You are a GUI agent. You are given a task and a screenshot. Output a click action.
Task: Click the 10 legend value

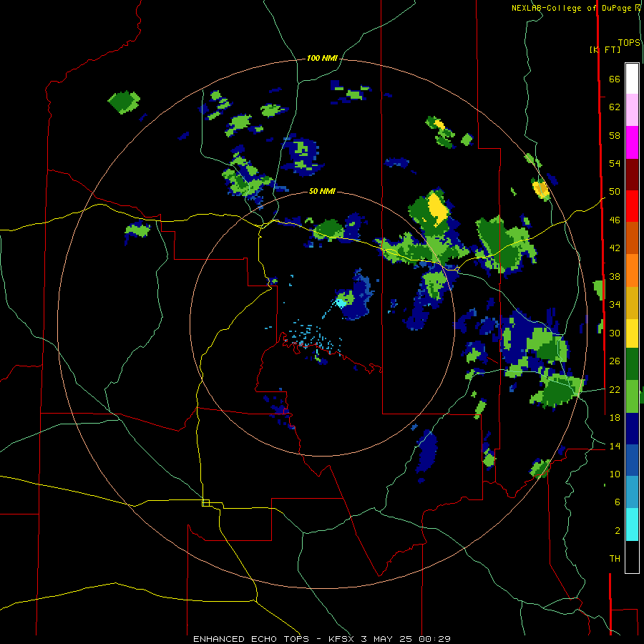tap(615, 474)
